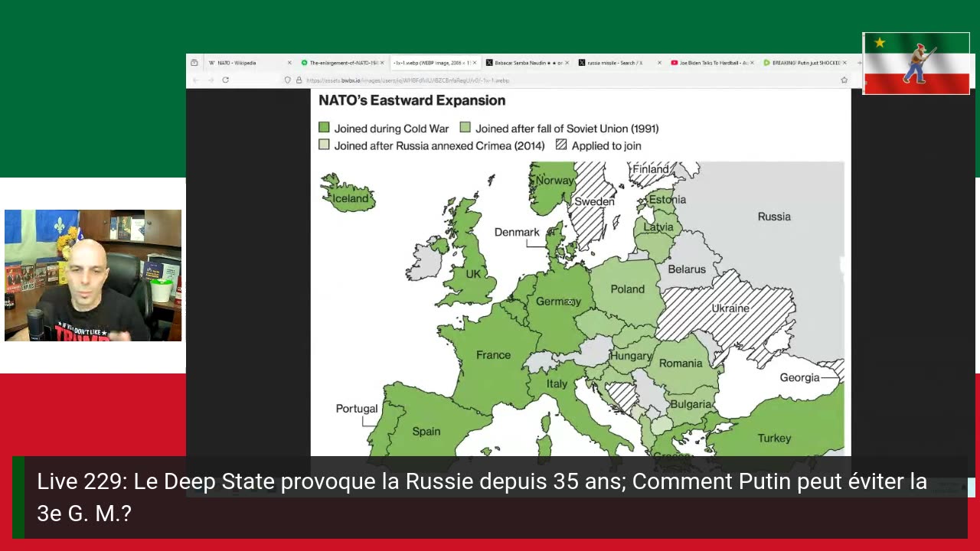Click the Sweden label on the map
Screen dimensions: 980x551
click(594, 202)
